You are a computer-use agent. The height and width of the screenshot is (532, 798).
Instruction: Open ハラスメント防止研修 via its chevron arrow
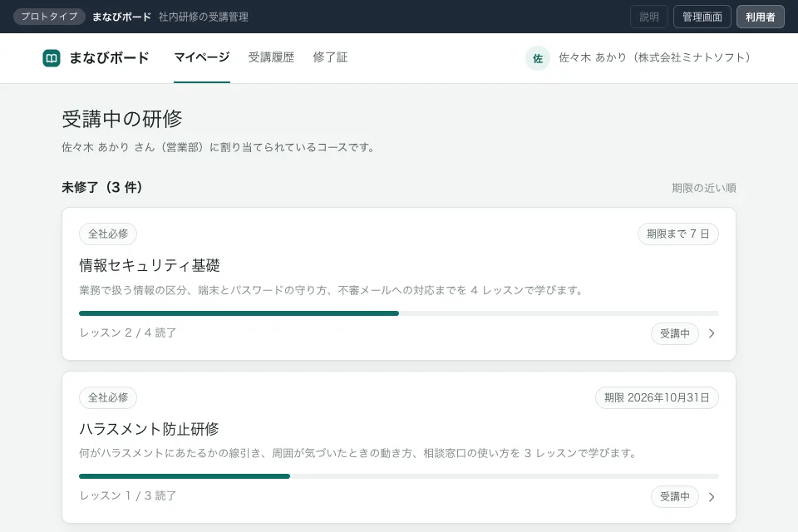point(712,497)
